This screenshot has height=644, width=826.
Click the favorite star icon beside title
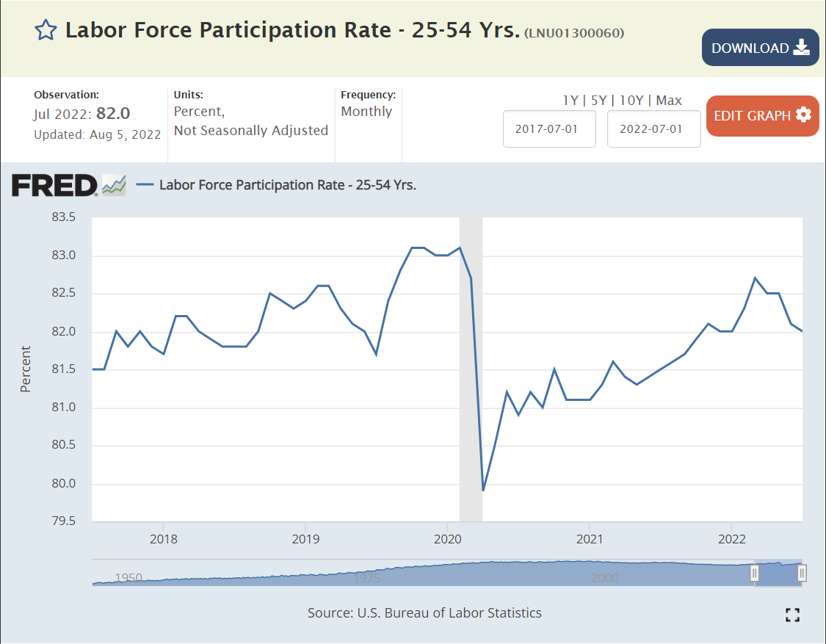pos(46,31)
